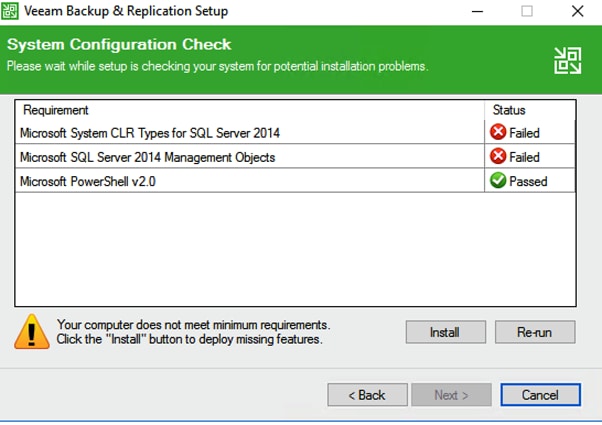Screen dimensions: 602x425
Task: Click the green Passed checkmark for PowerShell
Action: pos(498,180)
